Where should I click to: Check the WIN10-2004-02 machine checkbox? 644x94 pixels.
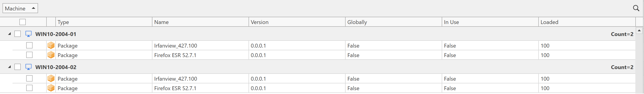(x=18, y=67)
